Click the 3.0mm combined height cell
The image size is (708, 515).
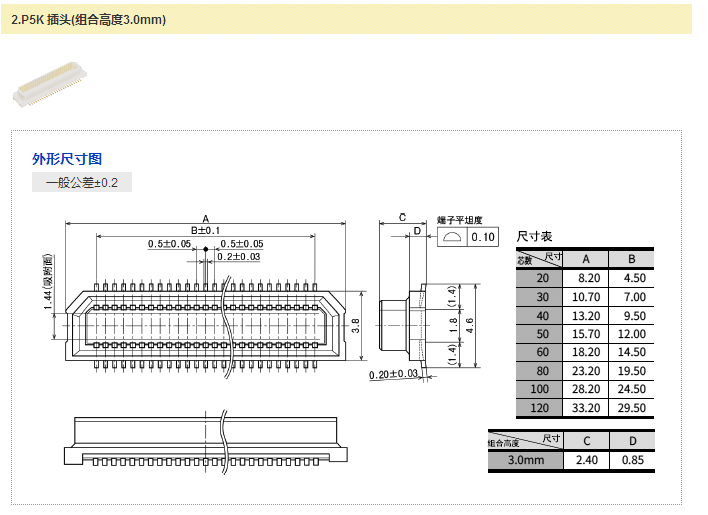click(x=526, y=460)
